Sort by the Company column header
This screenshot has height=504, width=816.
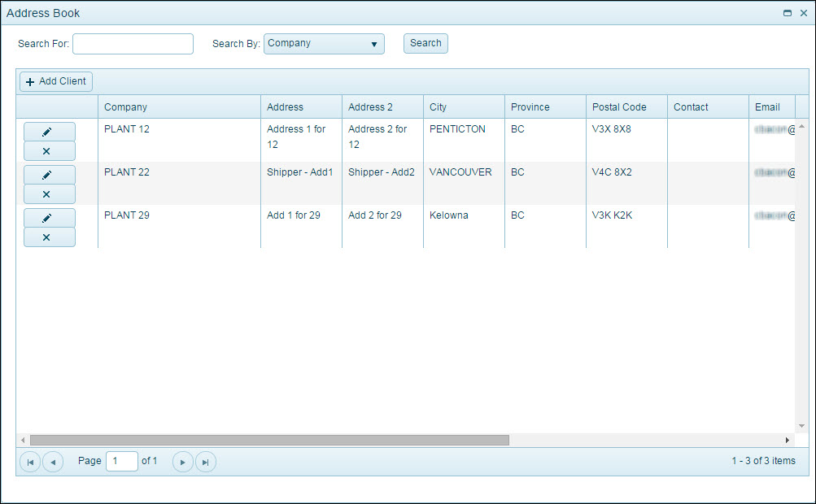(125, 107)
